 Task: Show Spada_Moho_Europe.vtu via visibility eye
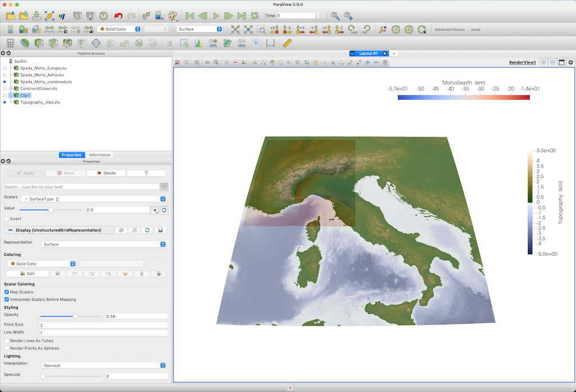tap(4, 68)
